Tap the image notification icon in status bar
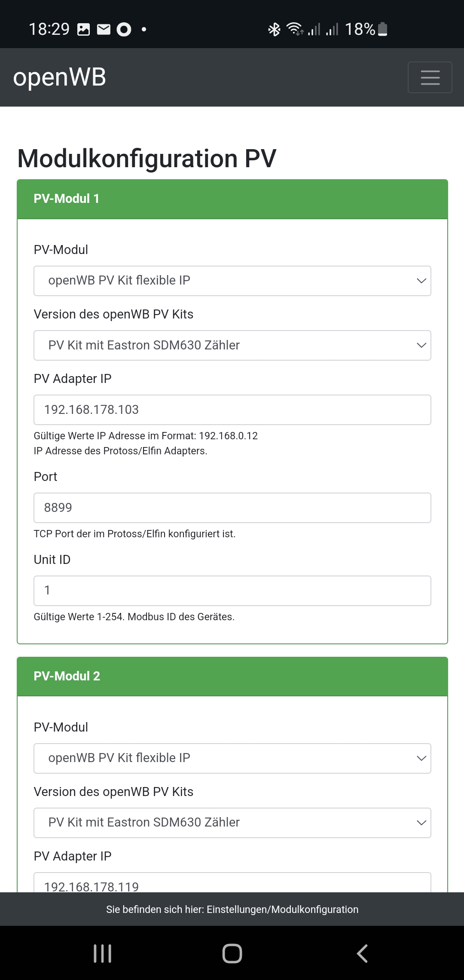 pos(83,29)
